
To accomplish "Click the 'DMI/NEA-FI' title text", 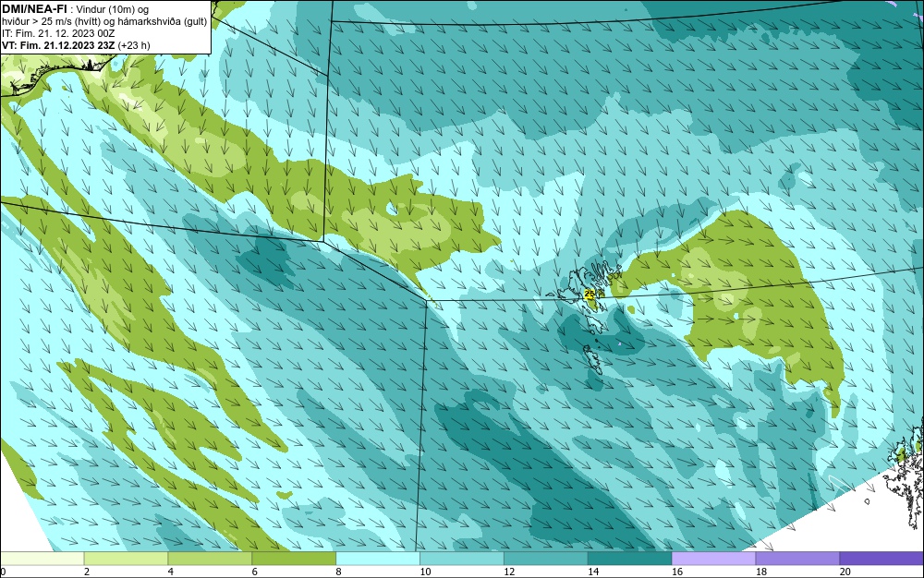I will [x=34, y=8].
